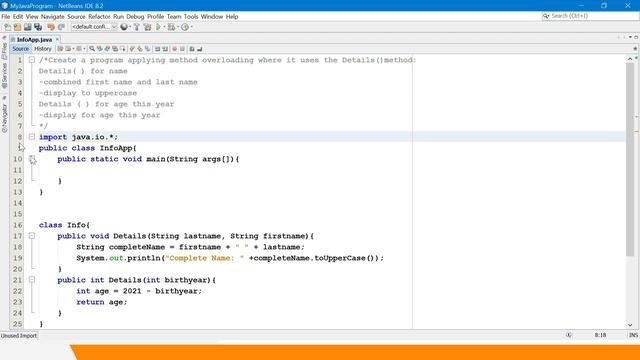Toggle Highlight Search in editor toolbar
This screenshot has height=360, width=640.
[115, 49]
